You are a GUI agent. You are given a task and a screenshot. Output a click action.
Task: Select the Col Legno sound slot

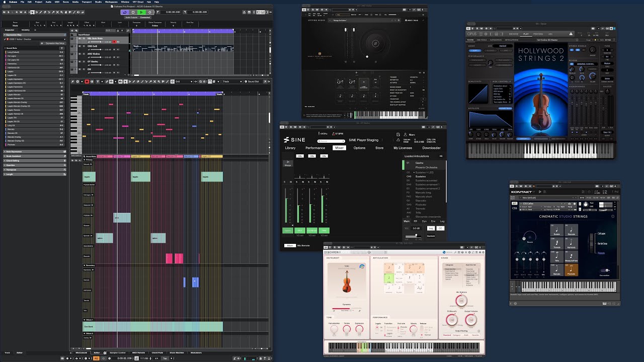35,56
